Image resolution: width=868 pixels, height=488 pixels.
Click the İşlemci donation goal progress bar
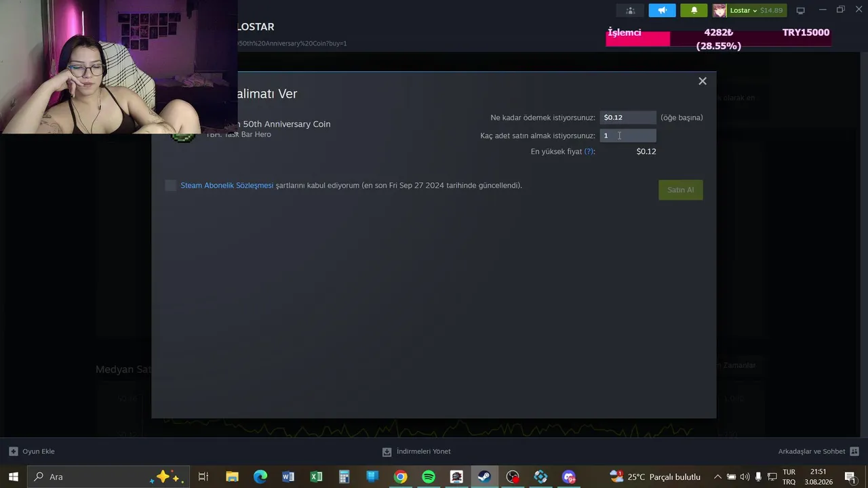tap(718, 39)
